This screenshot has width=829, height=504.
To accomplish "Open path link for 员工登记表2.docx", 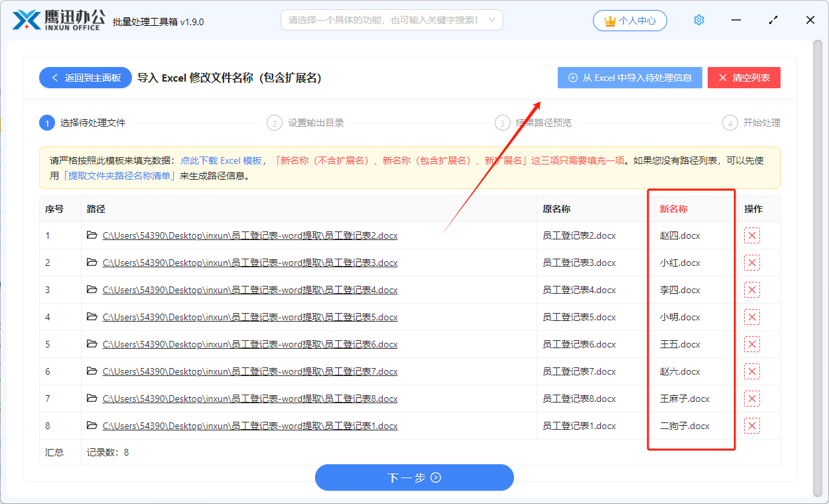I will click(x=250, y=235).
